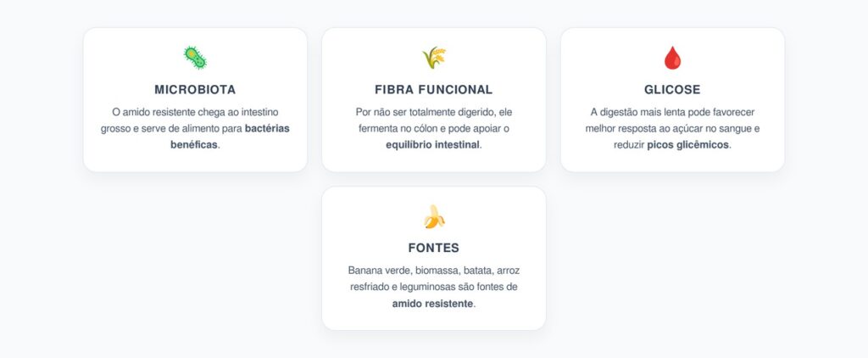This screenshot has height=358, width=868.
Task: Click the line "resfriado e leguminosas são fontes de"
Action: 433,287
